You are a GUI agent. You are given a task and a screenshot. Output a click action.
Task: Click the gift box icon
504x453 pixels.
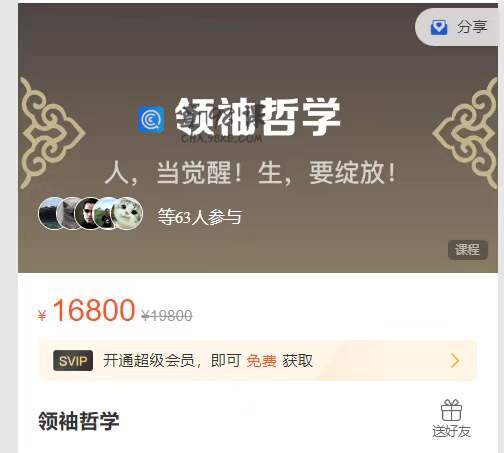tap(451, 410)
